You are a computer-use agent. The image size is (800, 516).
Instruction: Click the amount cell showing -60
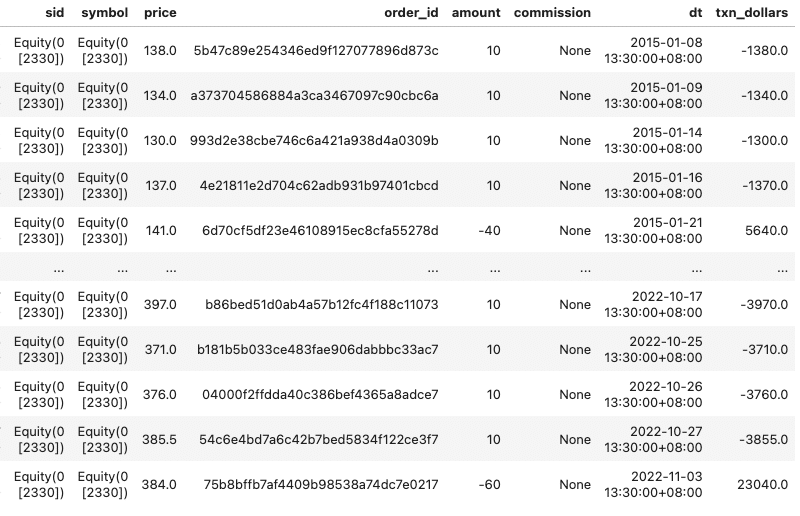(489, 484)
